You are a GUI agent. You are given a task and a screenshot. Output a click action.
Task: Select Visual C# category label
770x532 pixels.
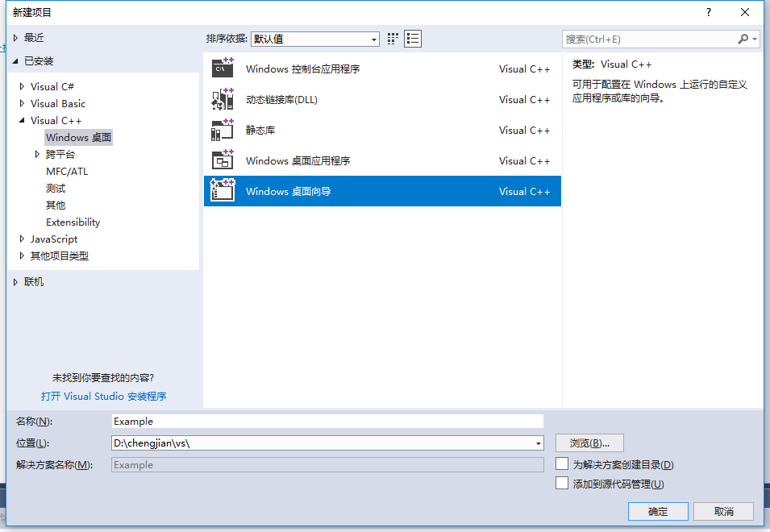[x=52, y=86]
